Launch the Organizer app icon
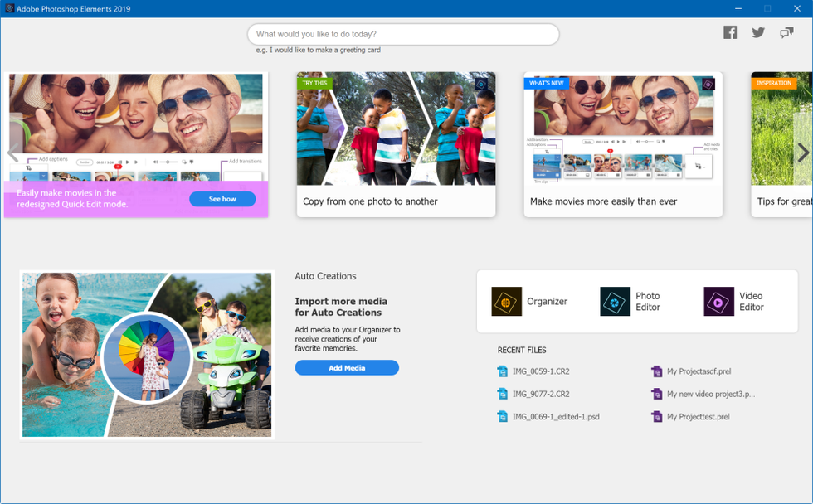The height and width of the screenshot is (504, 813). pyautogui.click(x=507, y=302)
